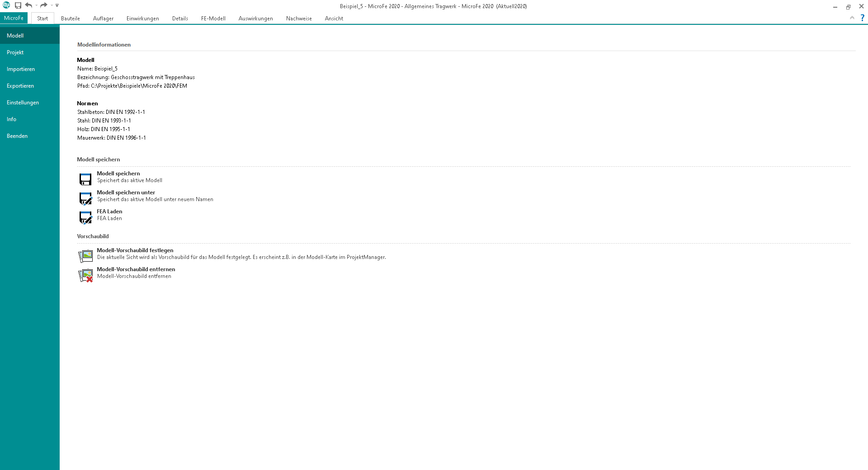
Task: Click the redo arrow in title bar
Action: coord(44,5)
